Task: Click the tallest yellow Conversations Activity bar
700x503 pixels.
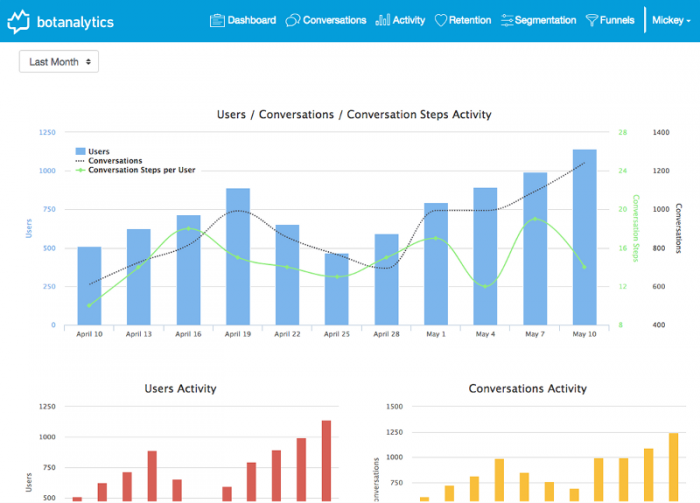Action: click(673, 467)
